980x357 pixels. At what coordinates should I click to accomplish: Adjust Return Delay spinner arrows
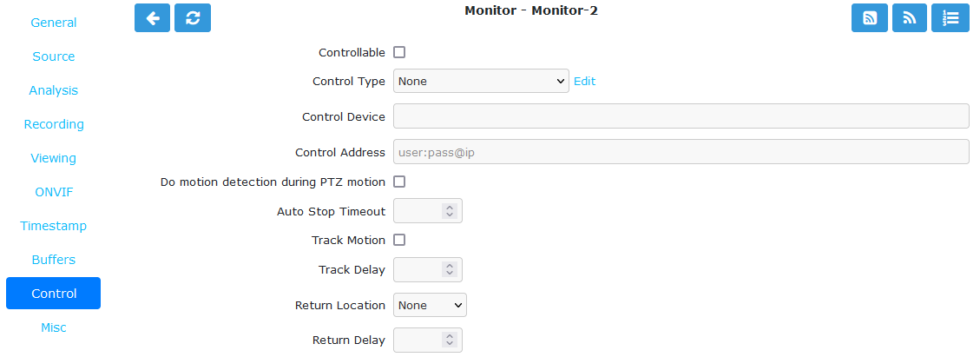point(450,340)
